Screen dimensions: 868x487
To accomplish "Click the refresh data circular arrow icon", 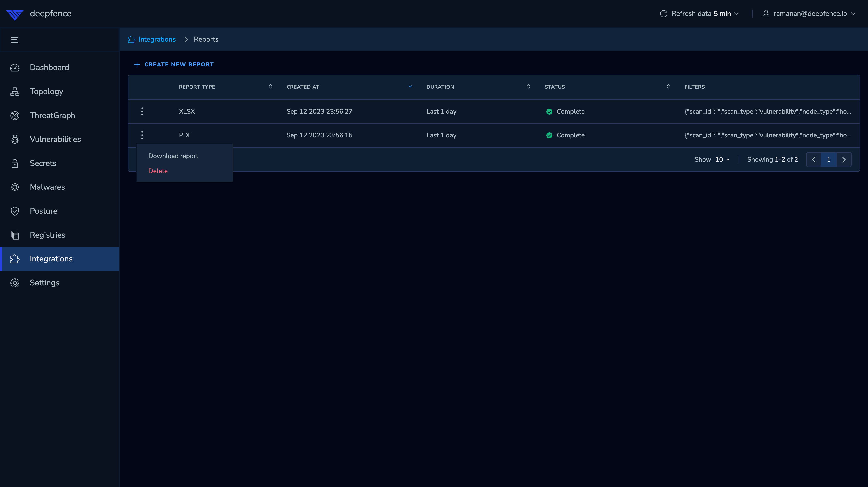I will 663,14.
